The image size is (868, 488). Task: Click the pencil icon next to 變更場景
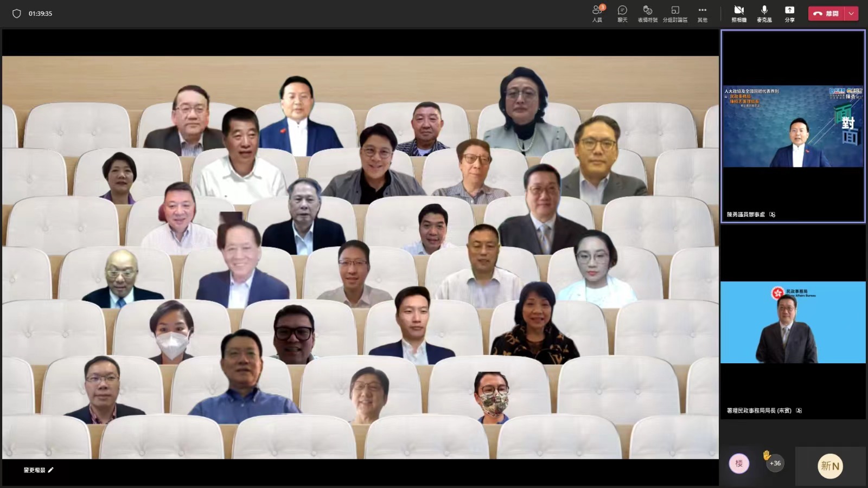[x=51, y=470]
